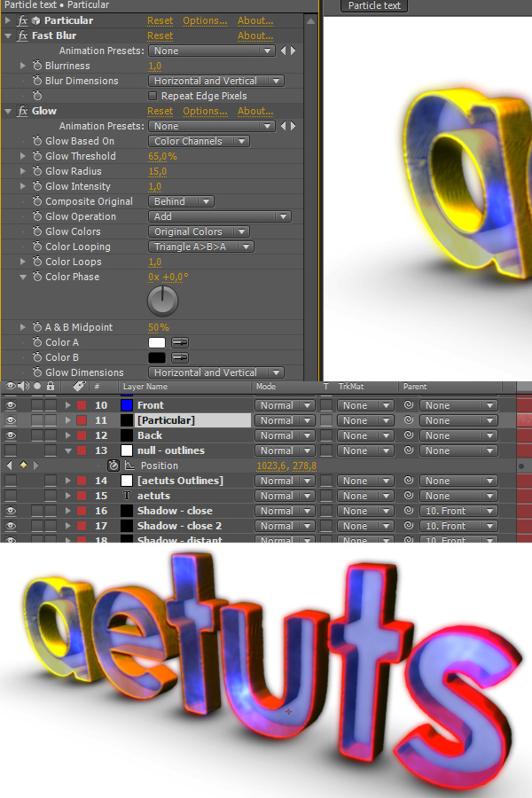Reset the Glow effect
The height and width of the screenshot is (798, 532).
pyautogui.click(x=160, y=112)
